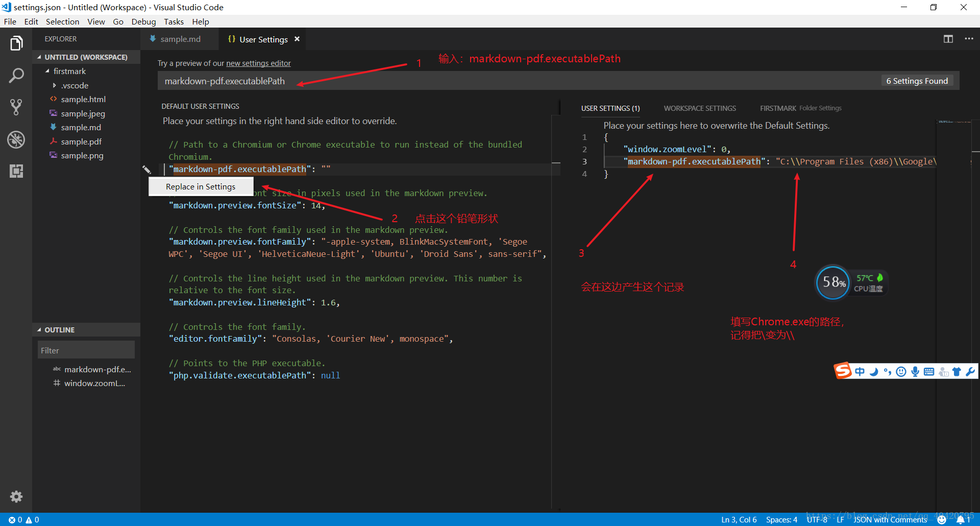Open the Debug menu
980x526 pixels.
pos(143,21)
